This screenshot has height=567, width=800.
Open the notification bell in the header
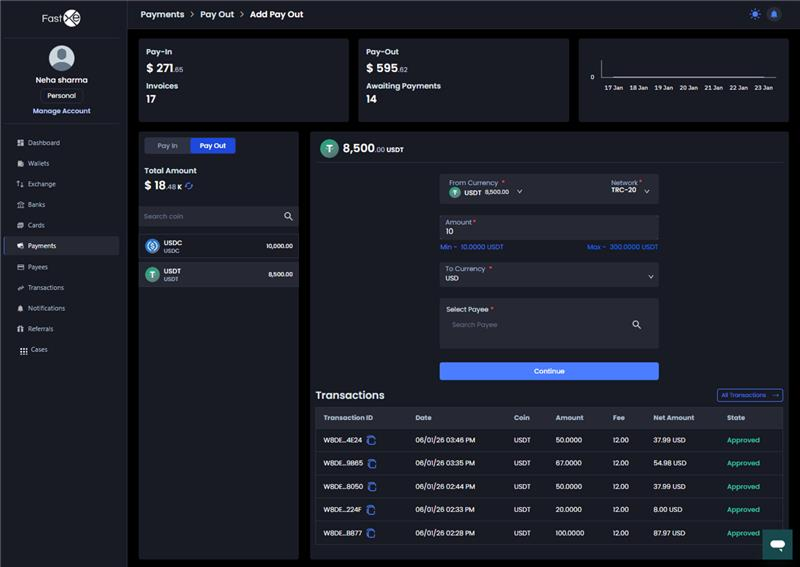tap(774, 14)
